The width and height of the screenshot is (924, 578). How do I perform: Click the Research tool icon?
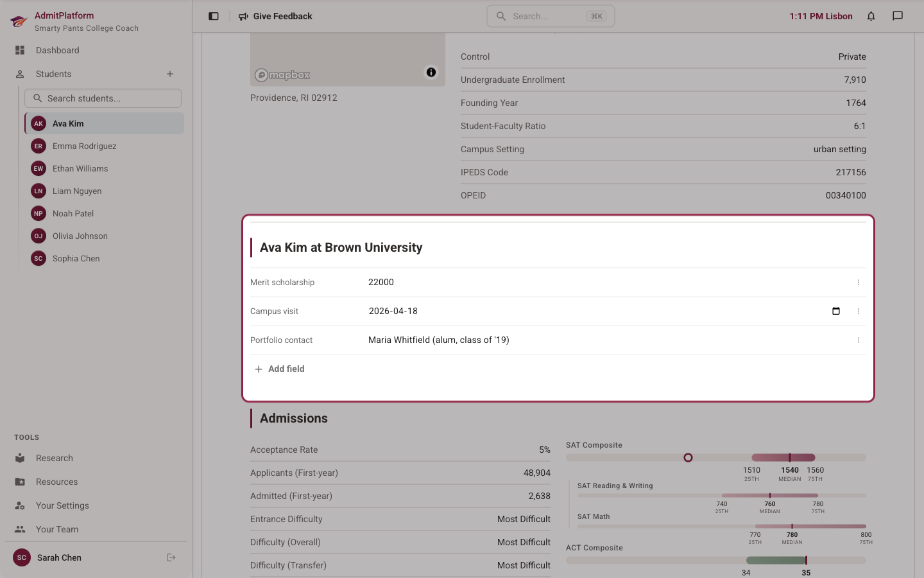(x=20, y=458)
